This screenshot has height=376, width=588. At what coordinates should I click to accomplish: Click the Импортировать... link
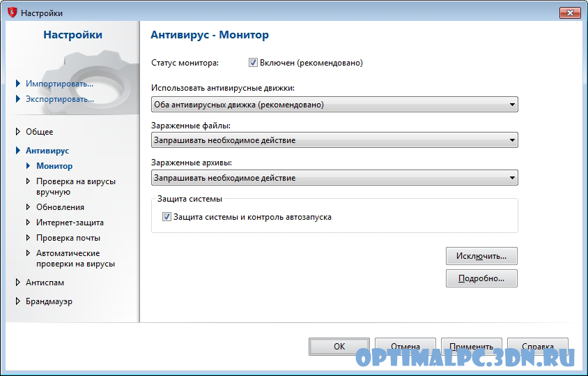[x=59, y=84]
